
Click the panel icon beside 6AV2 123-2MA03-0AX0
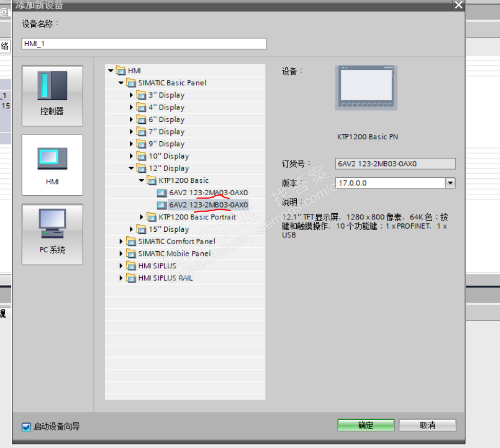click(x=162, y=193)
